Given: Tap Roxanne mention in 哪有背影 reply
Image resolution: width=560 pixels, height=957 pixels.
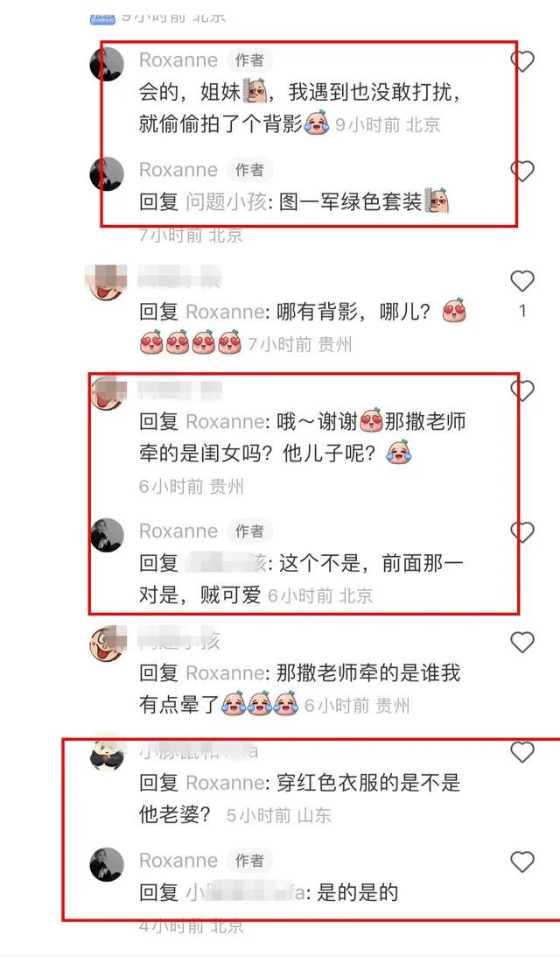Looking at the screenshot, I should [225, 312].
